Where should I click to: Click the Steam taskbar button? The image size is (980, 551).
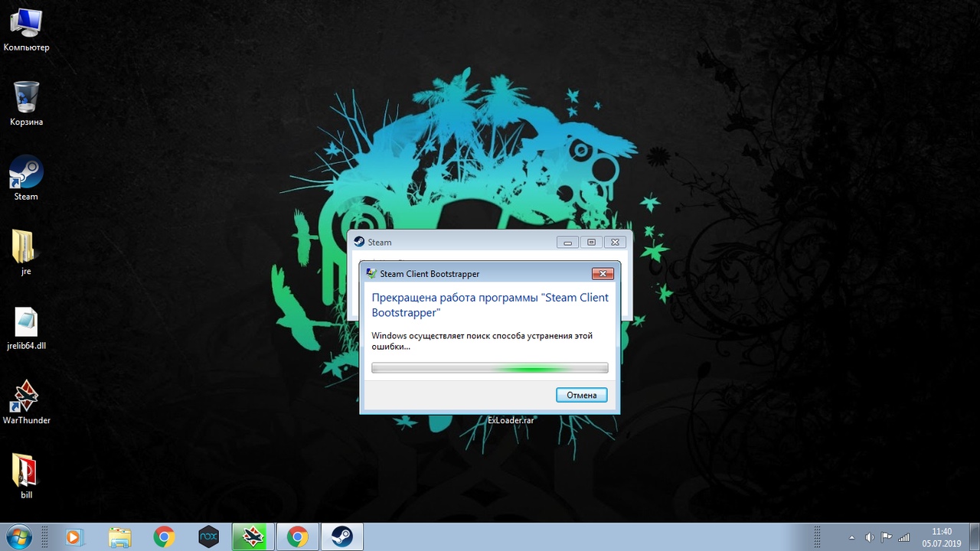point(341,537)
